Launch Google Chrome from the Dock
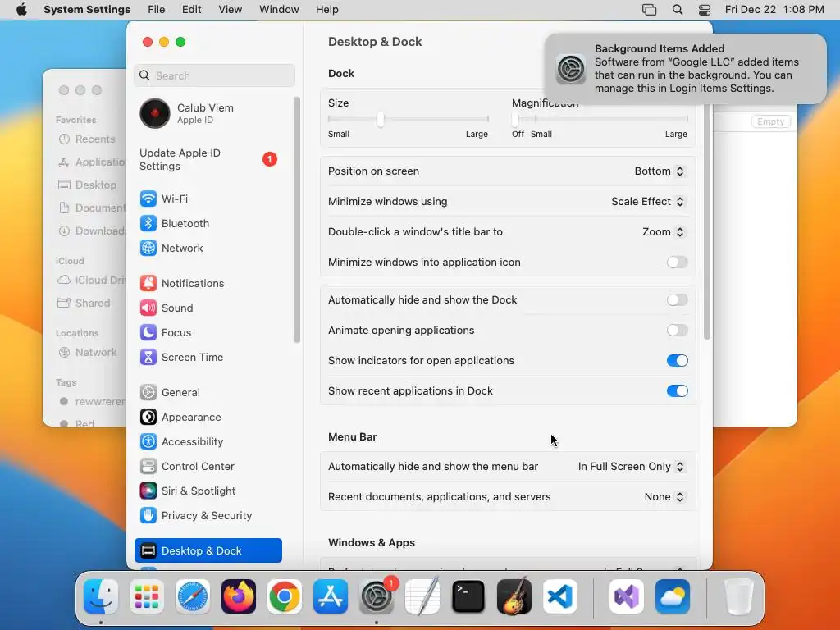This screenshot has height=630, width=840. (x=285, y=596)
